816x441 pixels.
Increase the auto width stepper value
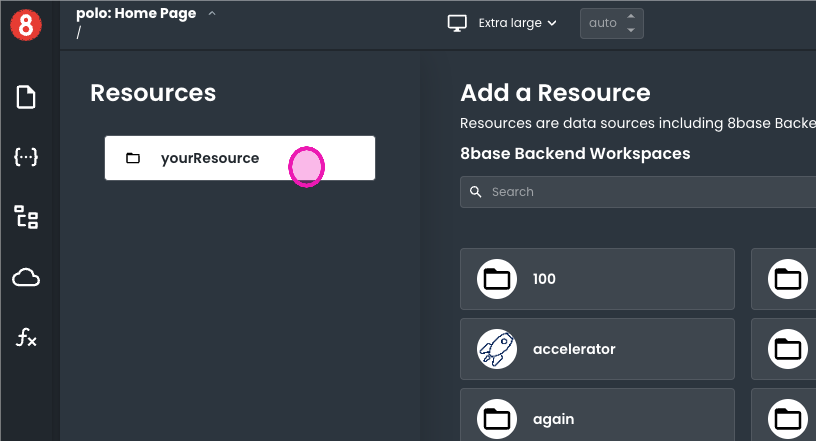[x=630, y=17]
